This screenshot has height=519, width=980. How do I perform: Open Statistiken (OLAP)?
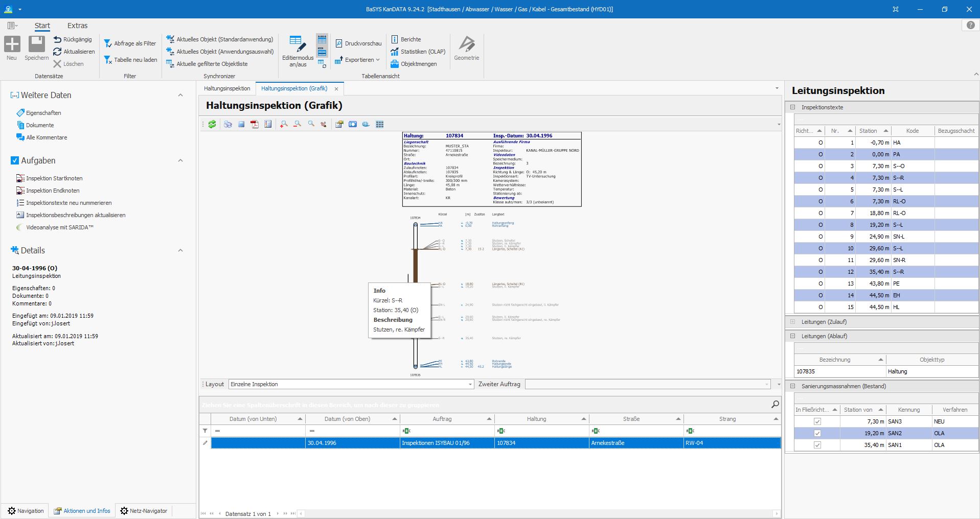coord(418,52)
